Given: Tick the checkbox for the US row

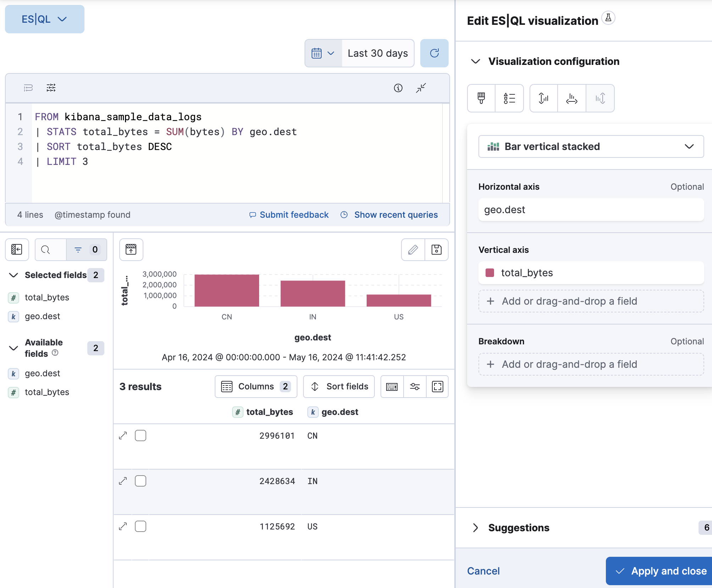Looking at the screenshot, I should (x=141, y=526).
